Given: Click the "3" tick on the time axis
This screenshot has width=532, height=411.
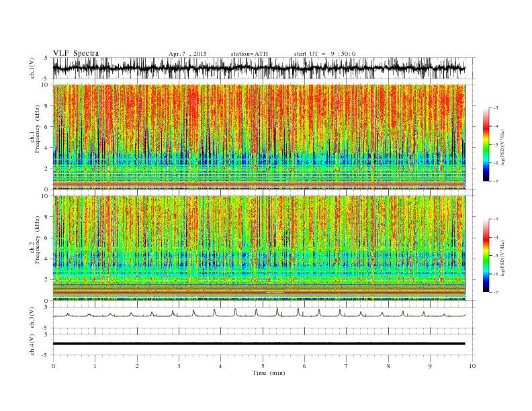Looking at the screenshot, I should click(x=179, y=366).
